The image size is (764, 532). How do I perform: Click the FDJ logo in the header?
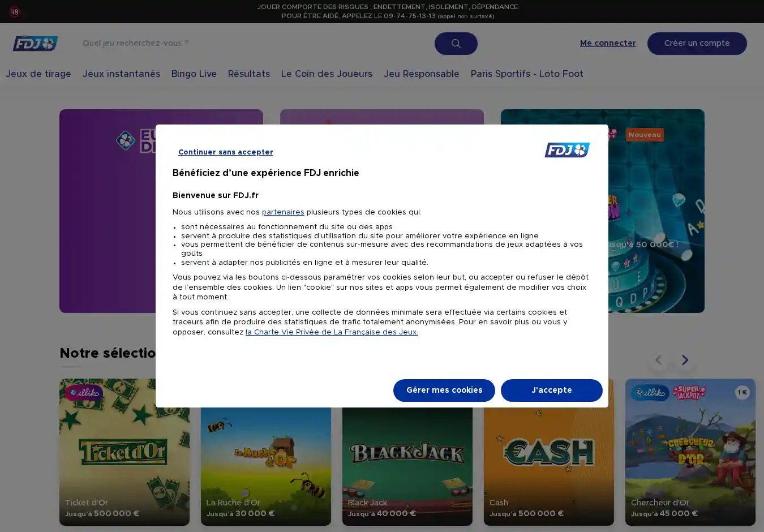coord(35,44)
